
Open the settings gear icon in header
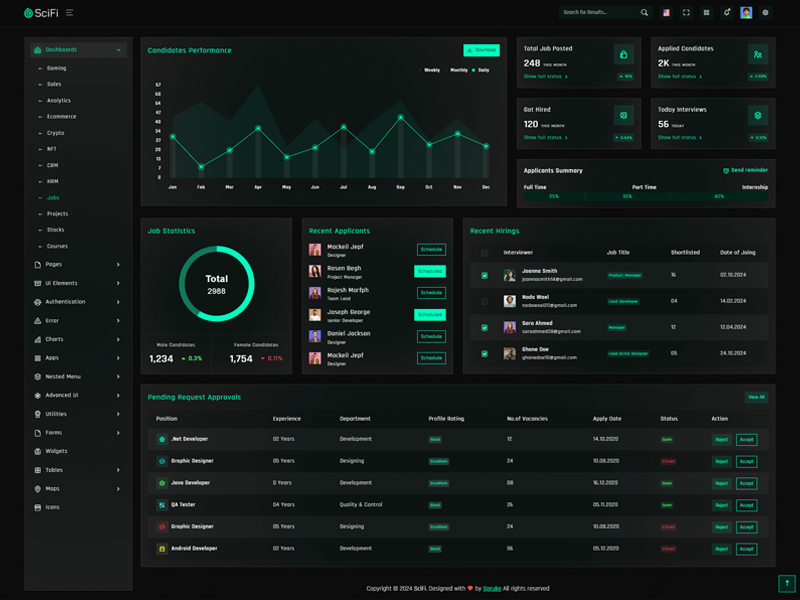766,13
